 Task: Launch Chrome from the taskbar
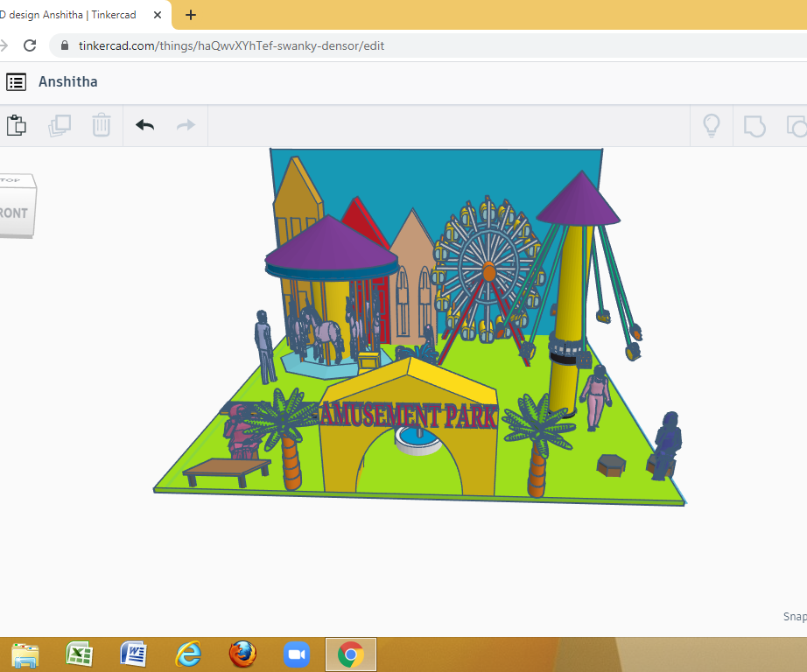350,654
